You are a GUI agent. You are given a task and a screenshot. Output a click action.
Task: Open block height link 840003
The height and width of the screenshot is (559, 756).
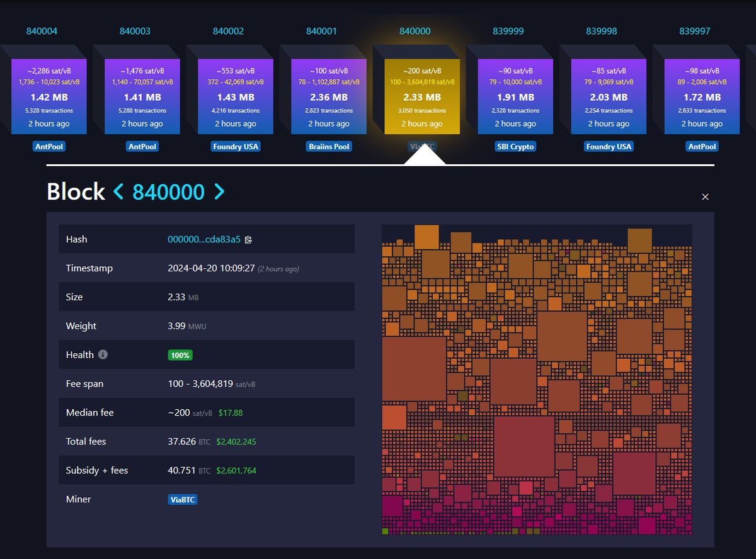135,31
